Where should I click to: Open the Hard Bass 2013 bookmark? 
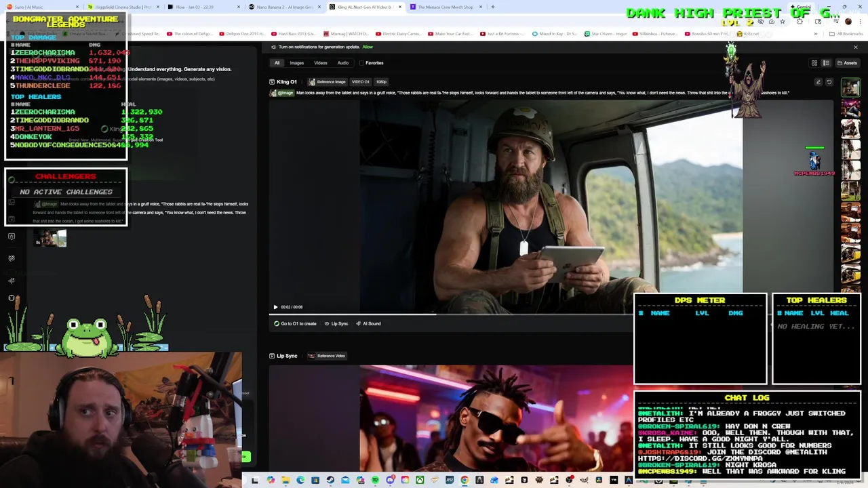click(293, 34)
